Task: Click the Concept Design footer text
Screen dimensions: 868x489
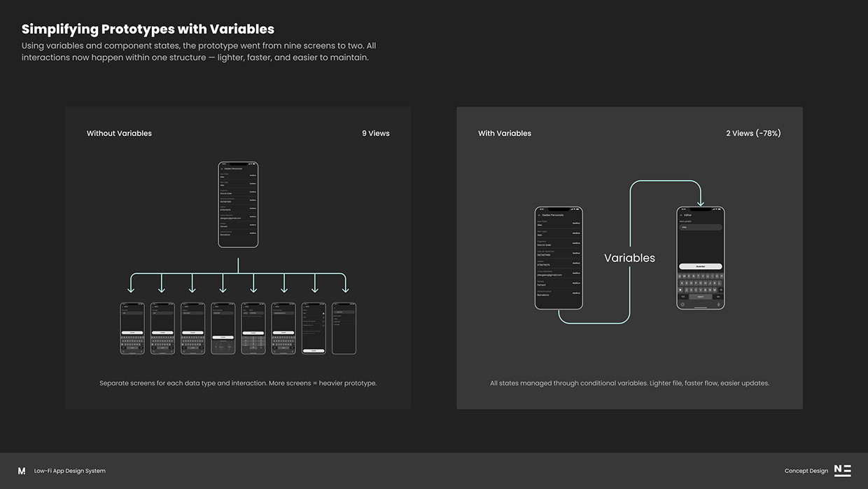Action: (x=806, y=471)
